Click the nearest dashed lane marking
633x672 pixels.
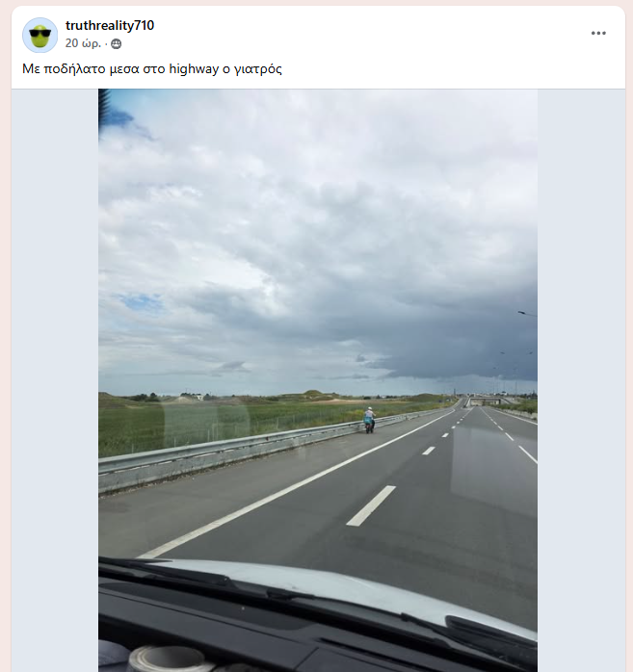[x=371, y=505]
